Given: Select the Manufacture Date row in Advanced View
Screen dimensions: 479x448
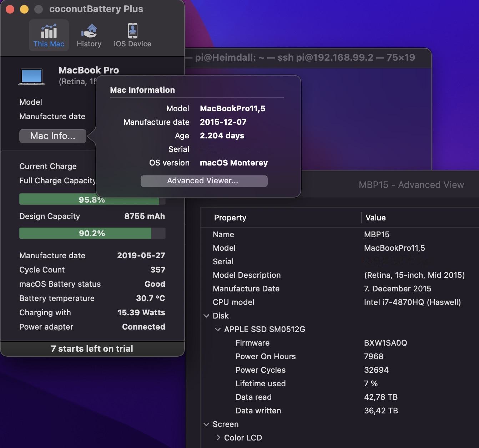Looking at the screenshot, I should pyautogui.click(x=339, y=289).
